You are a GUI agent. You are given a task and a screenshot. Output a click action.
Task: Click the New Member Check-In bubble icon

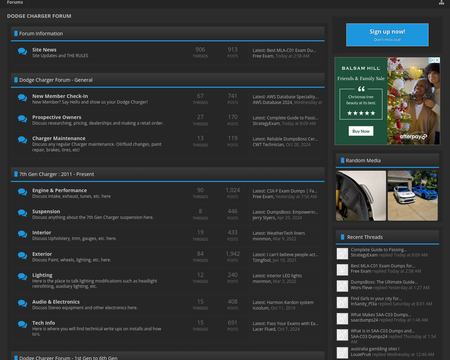click(22, 98)
